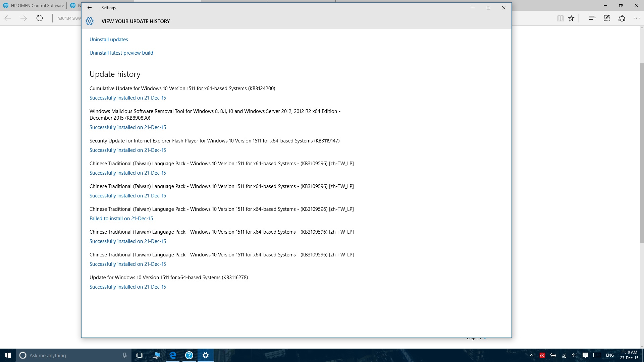Make a Web Note in Edge
The height and width of the screenshot is (362, 644).
pos(607,18)
